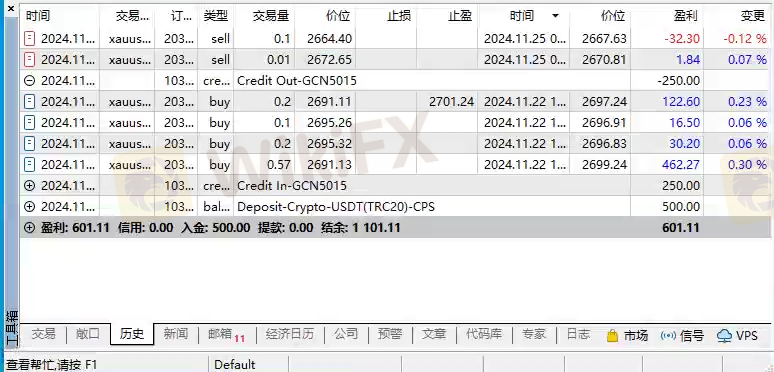Click the Deposit-Crypto-USDT plus circle icon
The height and width of the screenshot is (372, 774).
click(x=30, y=207)
